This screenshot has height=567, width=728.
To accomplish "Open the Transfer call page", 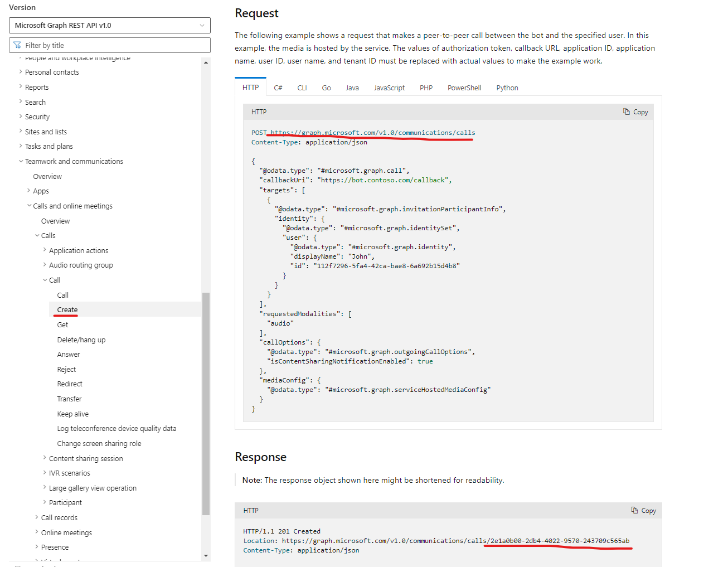I will pos(69,399).
